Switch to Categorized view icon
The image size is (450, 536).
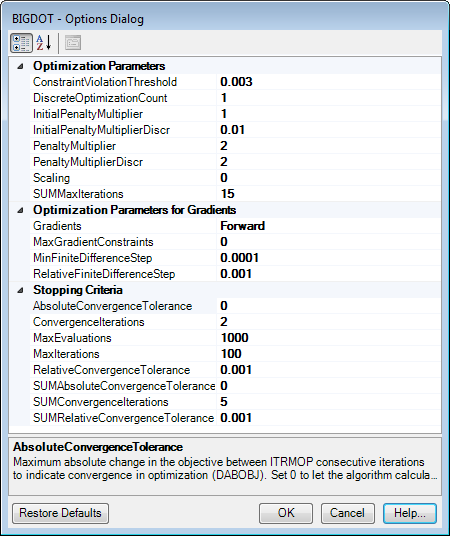(21, 43)
